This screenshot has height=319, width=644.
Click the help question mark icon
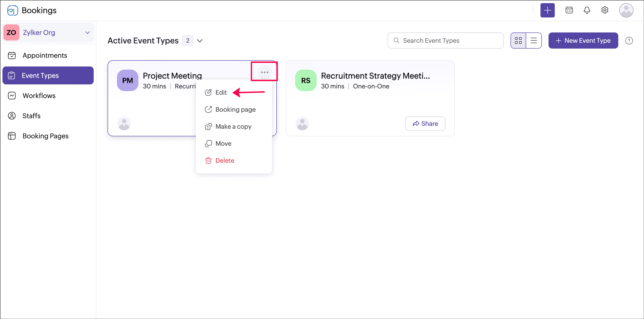pyautogui.click(x=629, y=41)
